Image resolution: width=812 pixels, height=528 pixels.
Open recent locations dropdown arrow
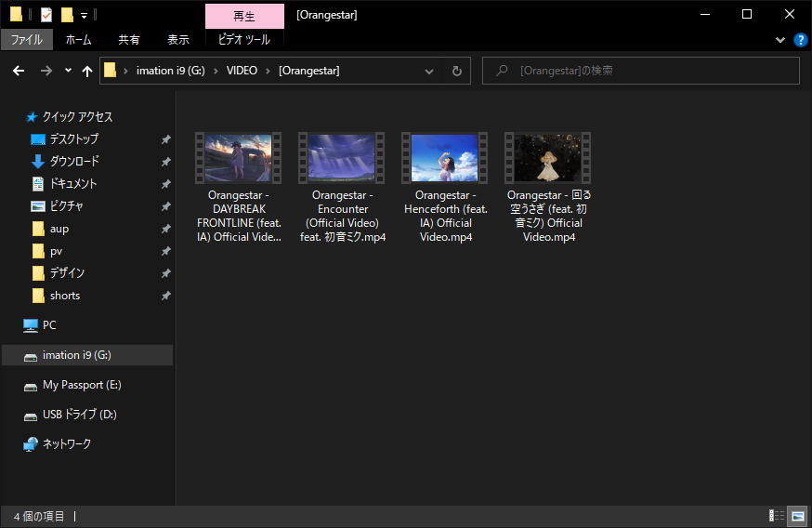pyautogui.click(x=68, y=71)
